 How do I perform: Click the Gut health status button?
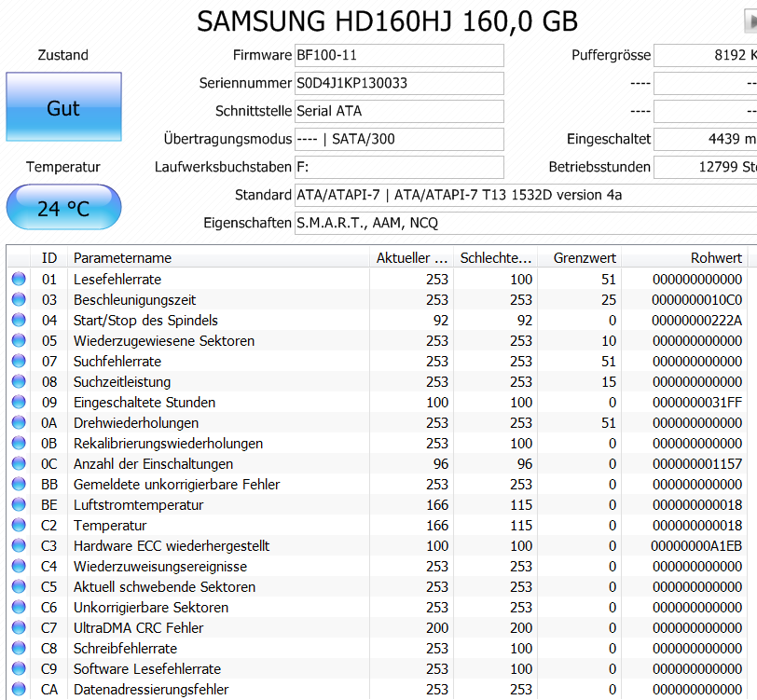tap(63, 106)
